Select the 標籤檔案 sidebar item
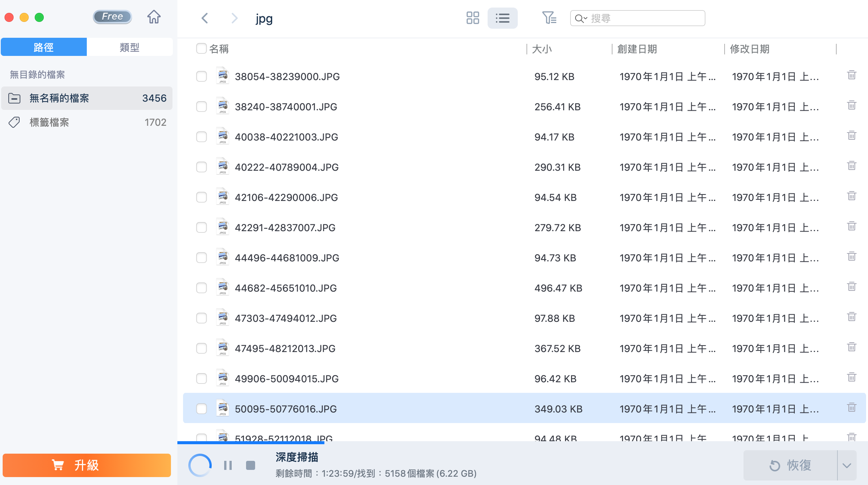Viewport: 868px width, 485px height. [x=87, y=122]
